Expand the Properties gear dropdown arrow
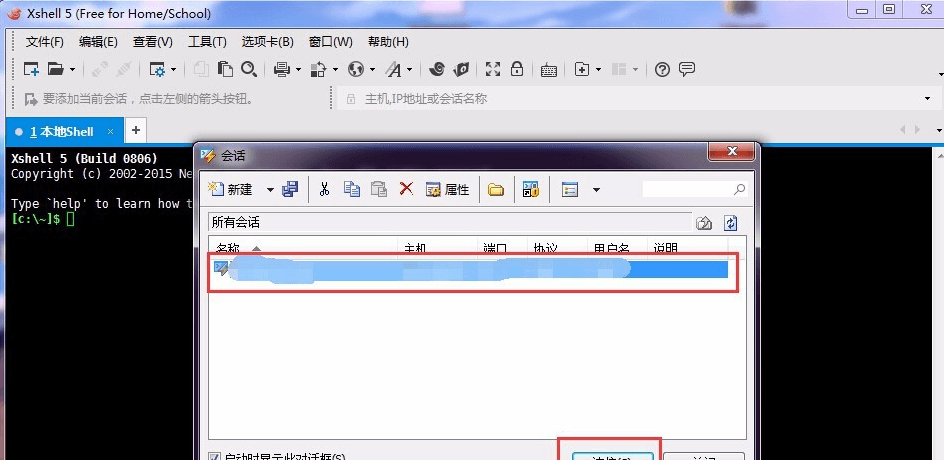The width and height of the screenshot is (944, 460). [x=173, y=70]
